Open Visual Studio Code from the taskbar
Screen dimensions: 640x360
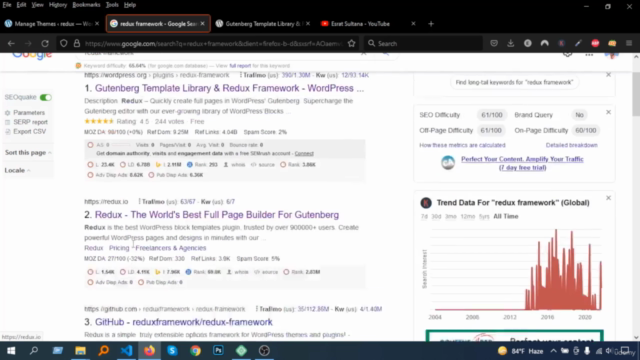coord(127,351)
